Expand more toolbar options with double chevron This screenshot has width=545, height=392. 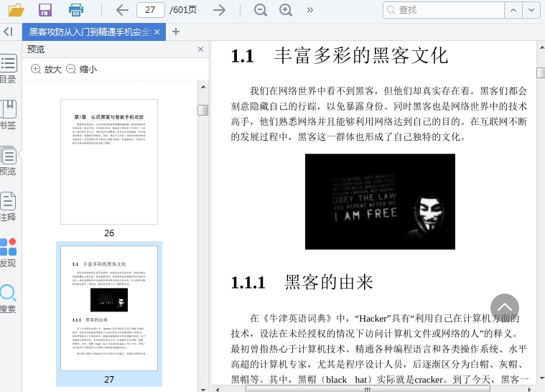(310, 10)
